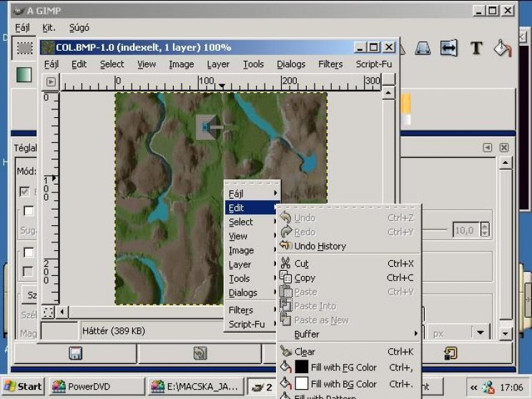532x399 pixels.
Task: Click the taskbar clock showing 17:06
Action: (x=511, y=387)
